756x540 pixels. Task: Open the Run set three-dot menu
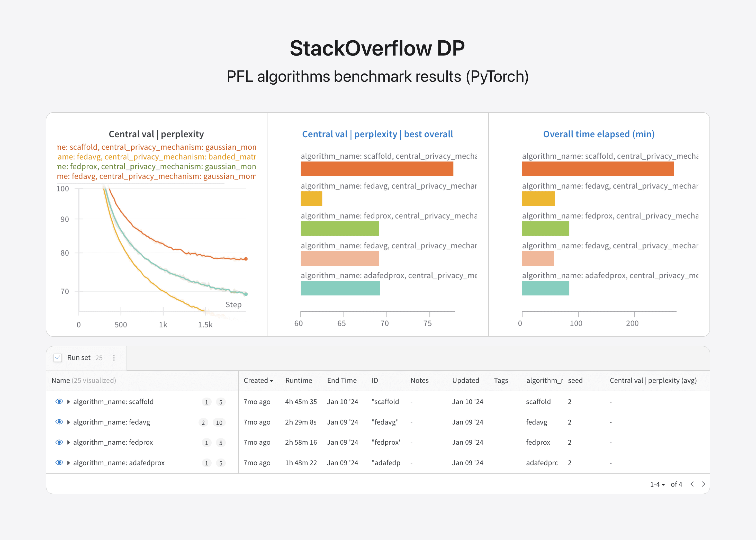click(x=114, y=358)
